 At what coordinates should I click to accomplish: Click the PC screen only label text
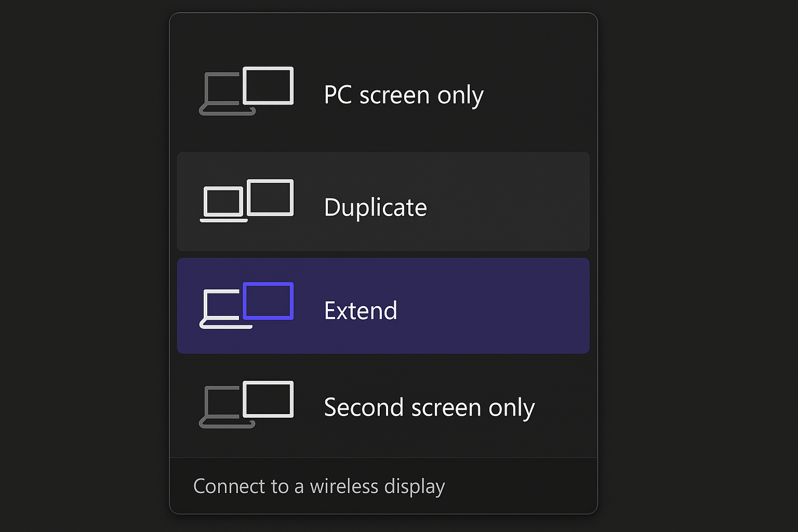pyautogui.click(x=404, y=95)
